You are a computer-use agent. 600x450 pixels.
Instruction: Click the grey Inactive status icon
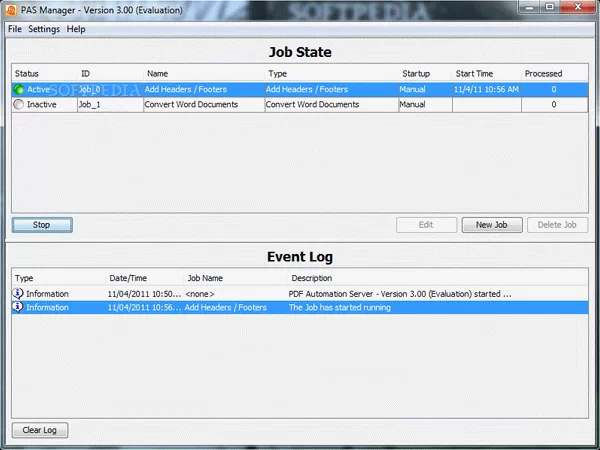click(x=18, y=104)
